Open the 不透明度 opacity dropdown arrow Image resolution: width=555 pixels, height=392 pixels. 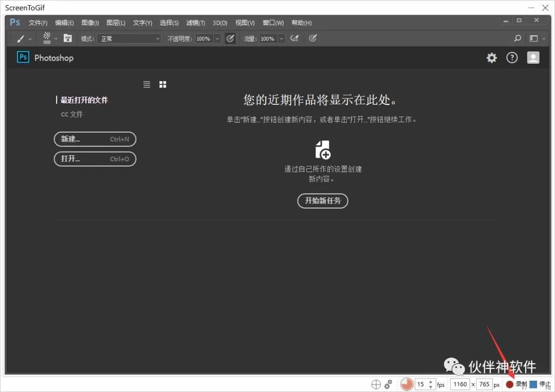[x=217, y=38]
